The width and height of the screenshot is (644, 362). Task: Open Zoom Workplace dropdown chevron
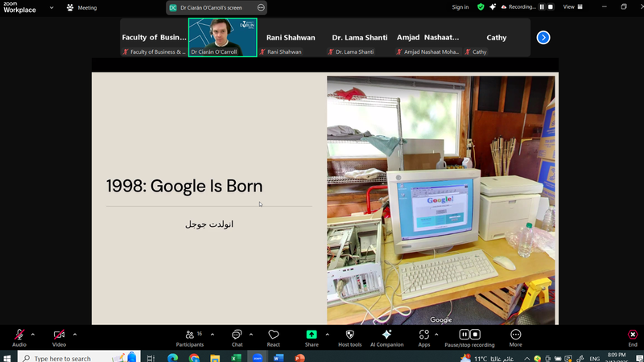pyautogui.click(x=52, y=7)
